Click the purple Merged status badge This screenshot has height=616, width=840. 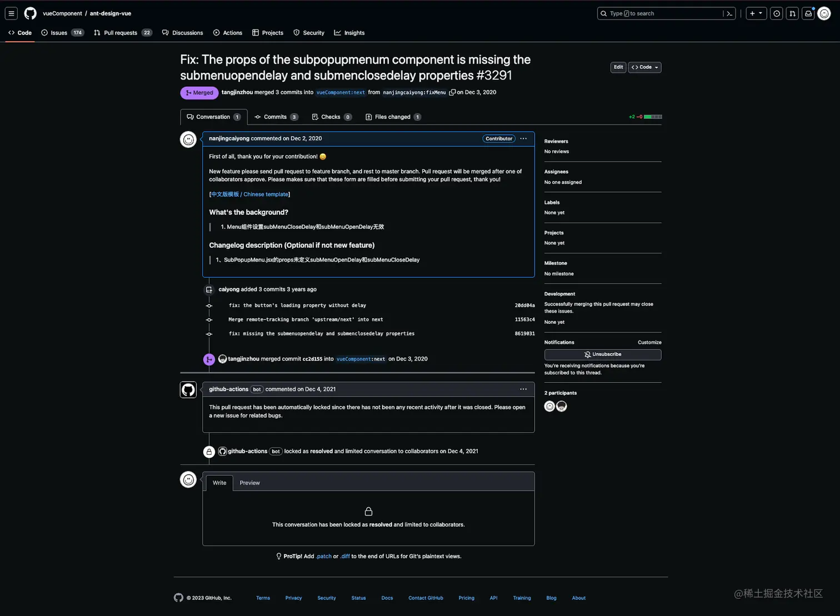(199, 93)
